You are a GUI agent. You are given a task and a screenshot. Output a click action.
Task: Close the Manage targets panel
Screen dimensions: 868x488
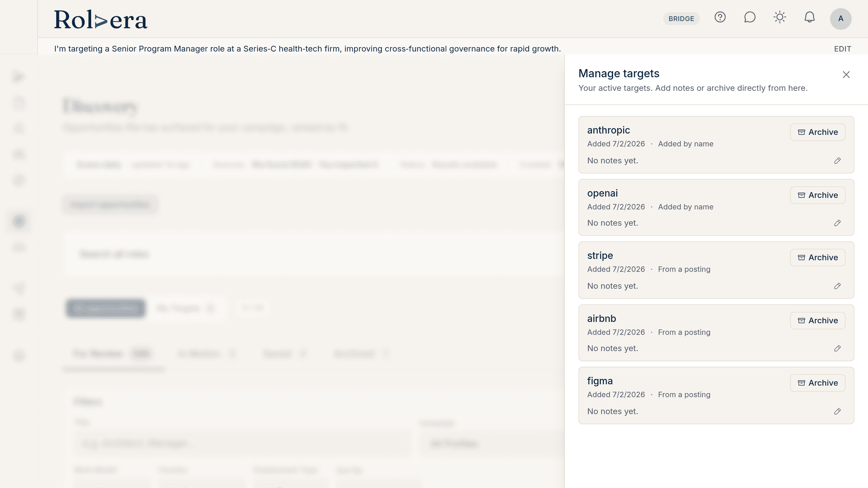pyautogui.click(x=846, y=75)
